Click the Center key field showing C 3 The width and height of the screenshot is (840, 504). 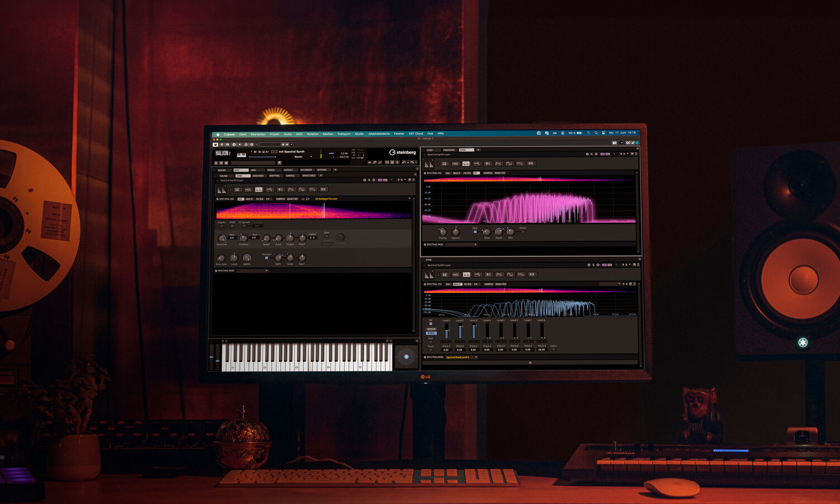click(312, 237)
